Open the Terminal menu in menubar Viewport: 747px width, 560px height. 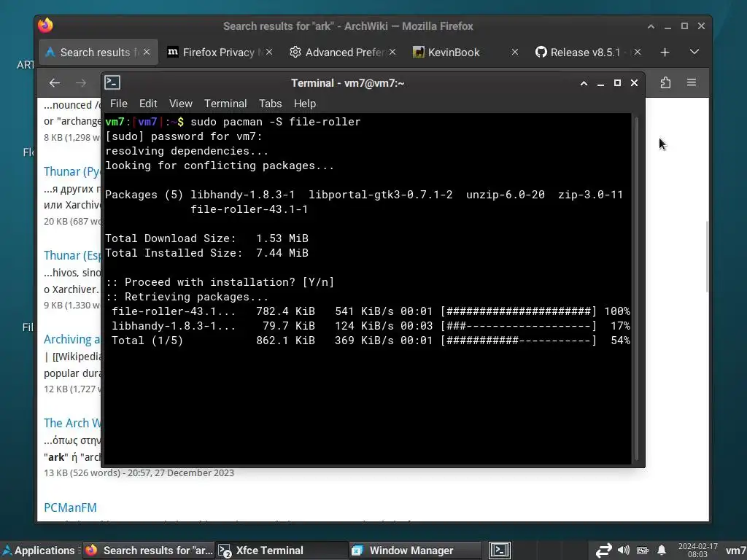[x=225, y=104]
